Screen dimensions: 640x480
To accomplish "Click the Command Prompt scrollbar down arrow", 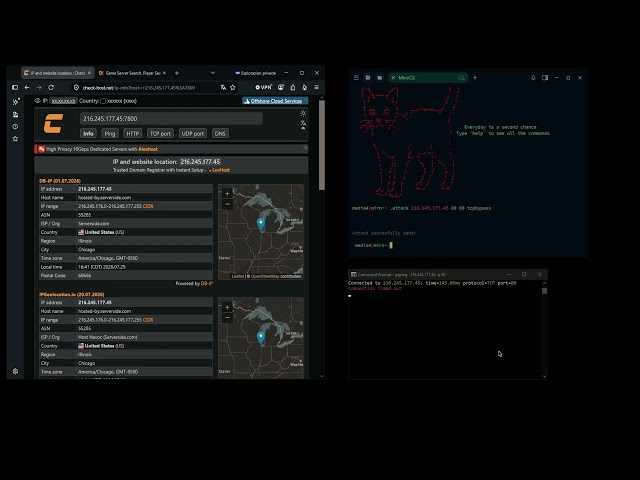I will (x=544, y=376).
